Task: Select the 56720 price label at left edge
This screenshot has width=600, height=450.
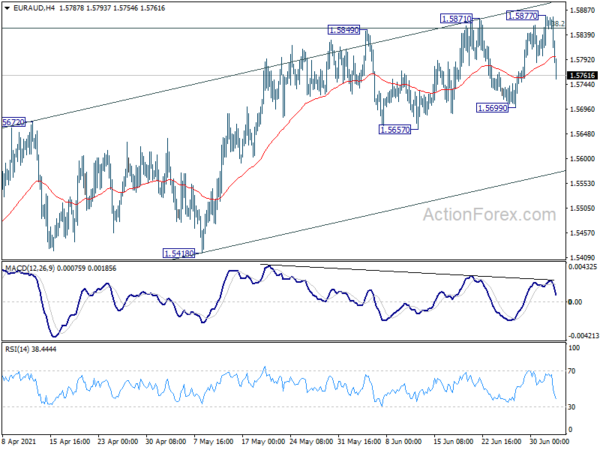Action: click(14, 122)
